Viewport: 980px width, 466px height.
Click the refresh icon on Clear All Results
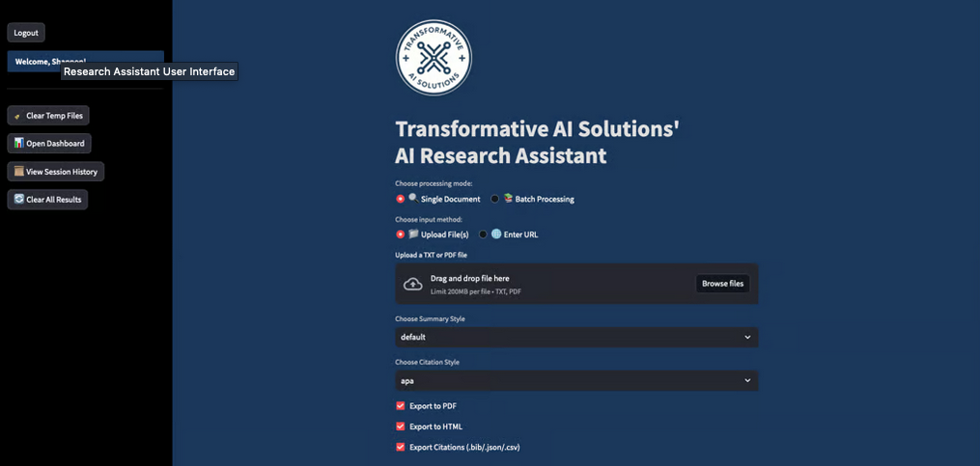click(18, 200)
